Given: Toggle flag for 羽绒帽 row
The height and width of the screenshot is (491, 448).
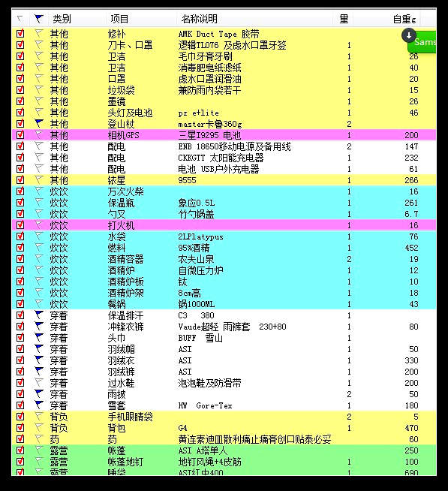Looking at the screenshot, I should click(x=38, y=349).
